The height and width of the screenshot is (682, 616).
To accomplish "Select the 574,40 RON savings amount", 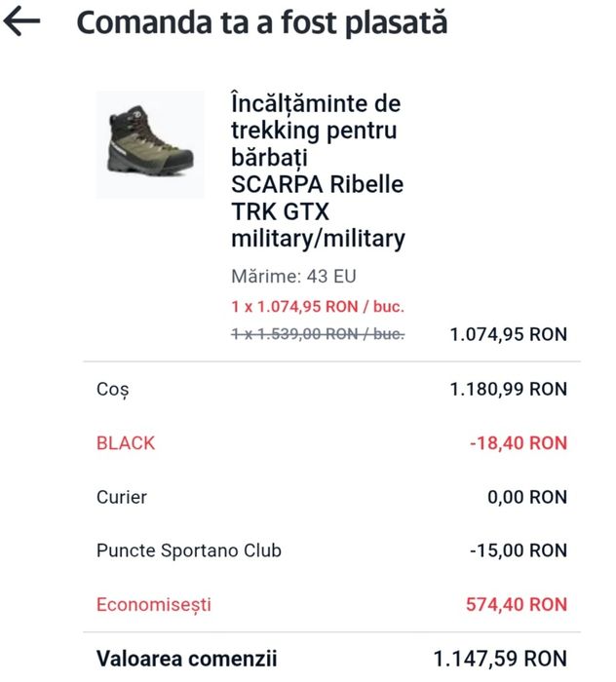I will pyautogui.click(x=516, y=605).
